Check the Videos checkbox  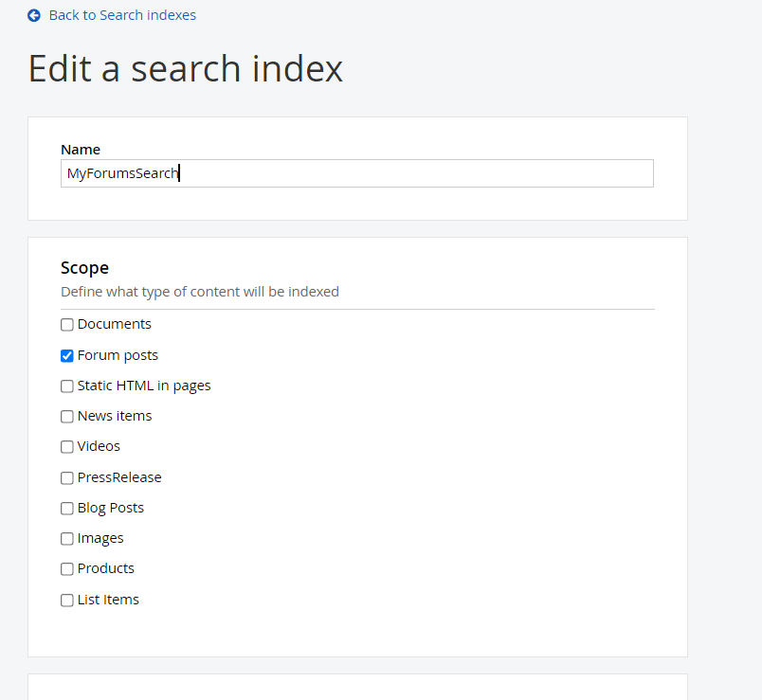click(67, 447)
